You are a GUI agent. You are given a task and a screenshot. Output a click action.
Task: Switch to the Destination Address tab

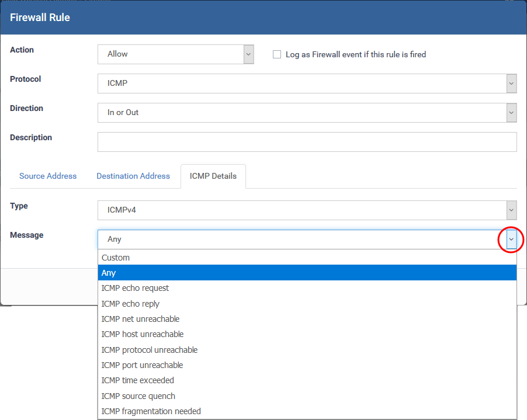[x=133, y=176]
